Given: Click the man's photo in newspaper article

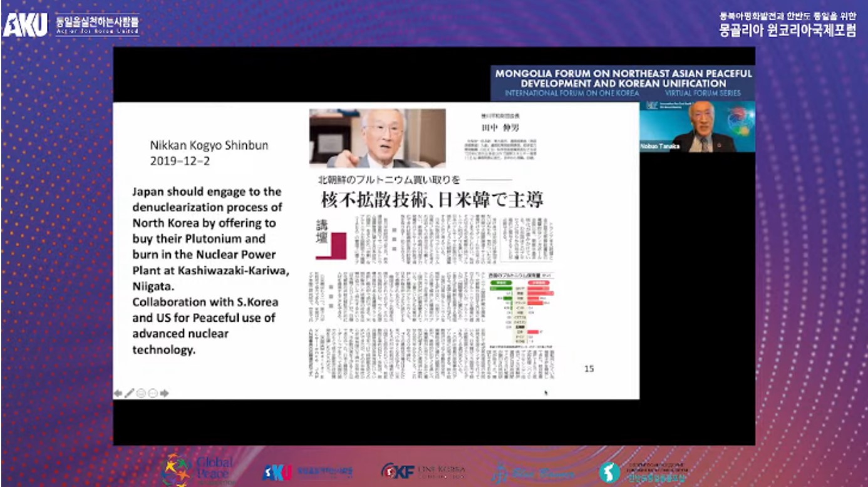Looking at the screenshot, I should [x=377, y=138].
